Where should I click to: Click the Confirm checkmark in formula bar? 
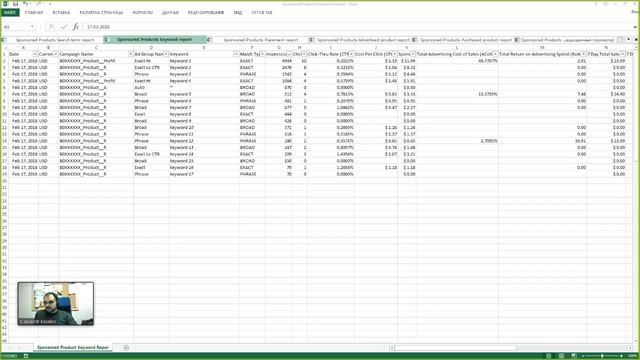[64, 27]
